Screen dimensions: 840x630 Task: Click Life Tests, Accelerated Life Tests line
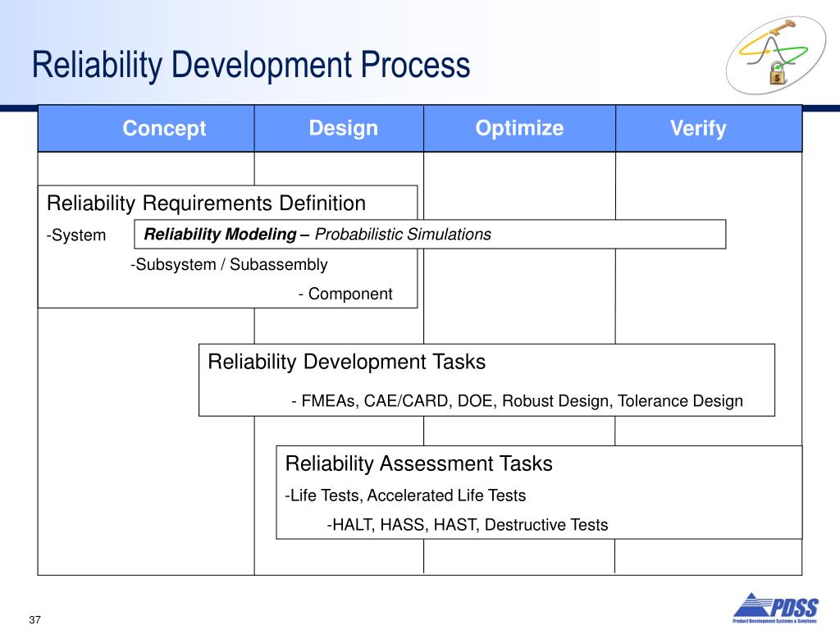(405, 495)
